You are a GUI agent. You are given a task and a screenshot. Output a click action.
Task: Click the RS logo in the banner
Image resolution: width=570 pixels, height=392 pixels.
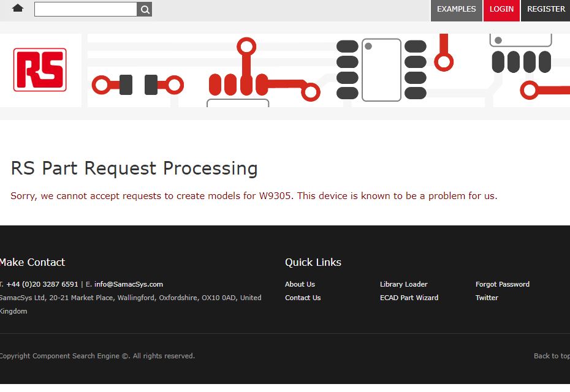[x=40, y=70]
